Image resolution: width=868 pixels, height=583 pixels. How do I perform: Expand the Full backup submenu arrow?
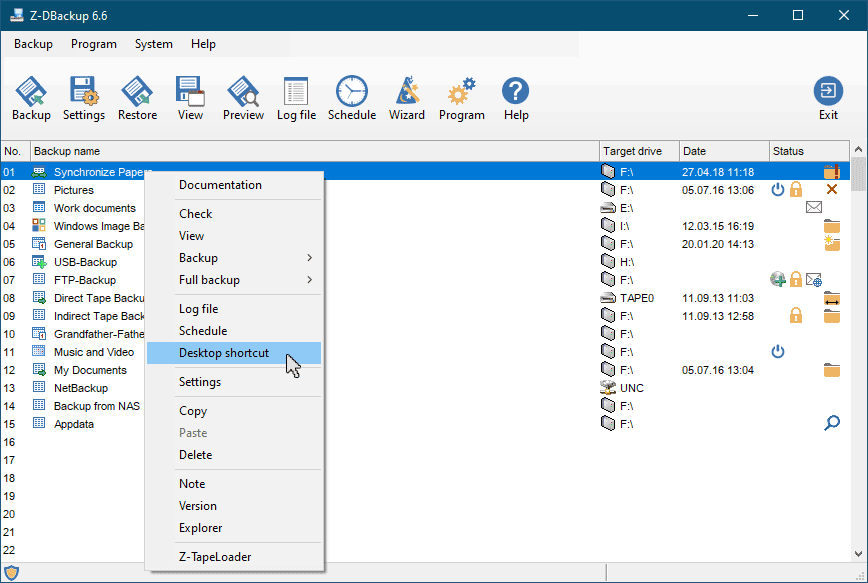[309, 280]
